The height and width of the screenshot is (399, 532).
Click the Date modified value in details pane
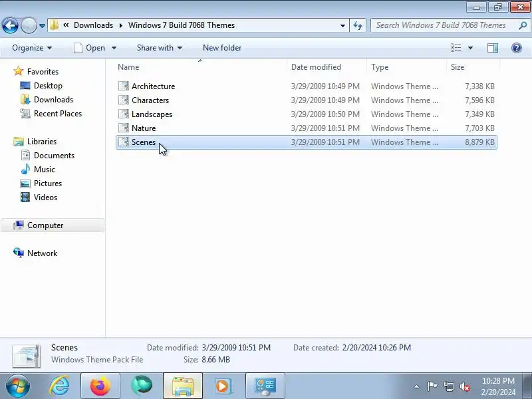[236, 347]
